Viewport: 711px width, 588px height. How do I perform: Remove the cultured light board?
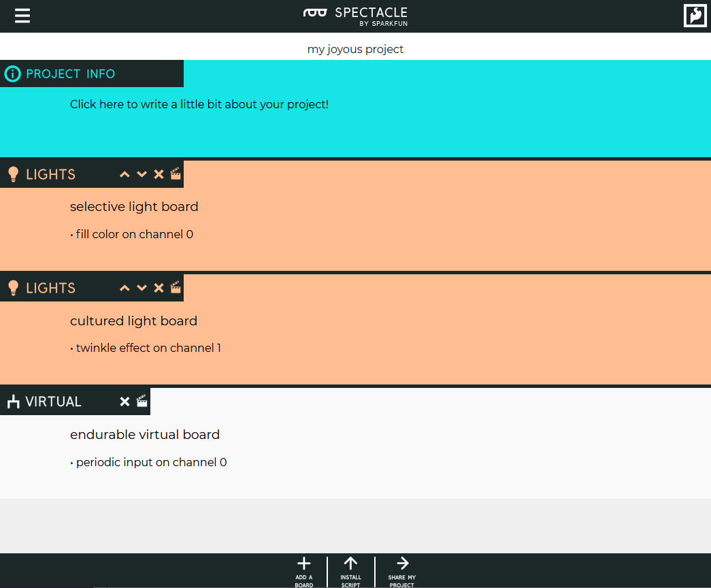coord(159,288)
